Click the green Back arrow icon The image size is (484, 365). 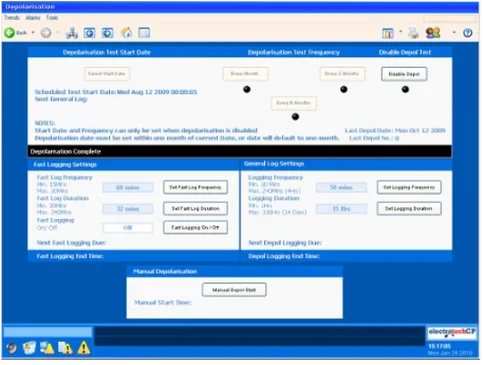click(x=9, y=33)
